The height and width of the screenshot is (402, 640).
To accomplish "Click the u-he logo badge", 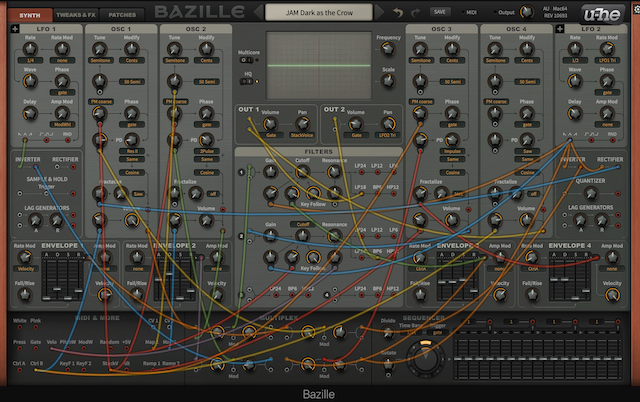I will [602, 15].
